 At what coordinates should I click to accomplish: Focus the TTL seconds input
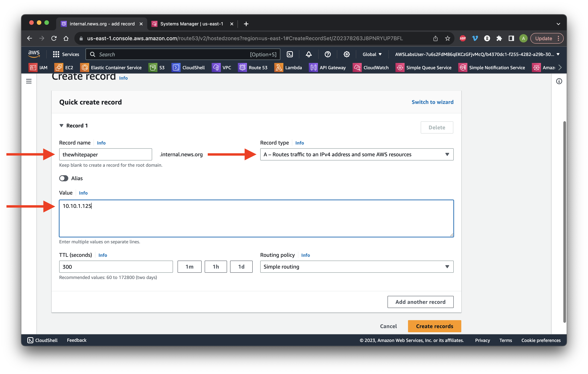[116, 267]
